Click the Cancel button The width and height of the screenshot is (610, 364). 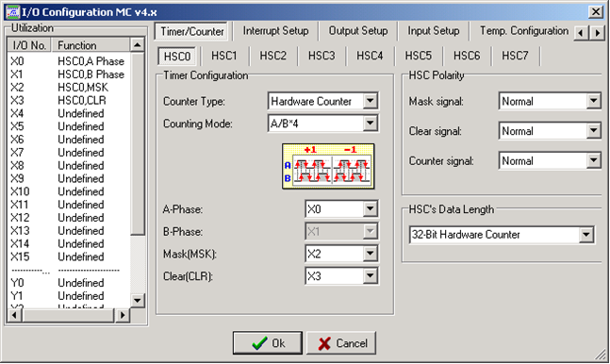pyautogui.click(x=341, y=343)
